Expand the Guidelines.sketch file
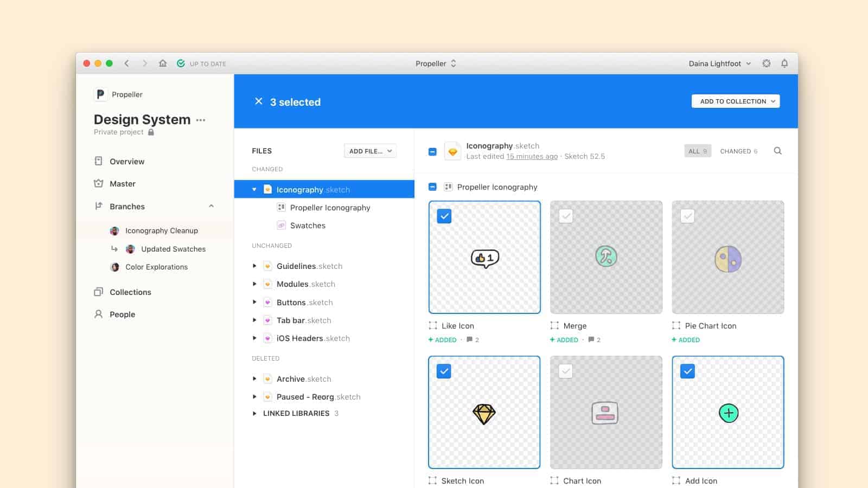This screenshot has height=488, width=868. pos(254,266)
